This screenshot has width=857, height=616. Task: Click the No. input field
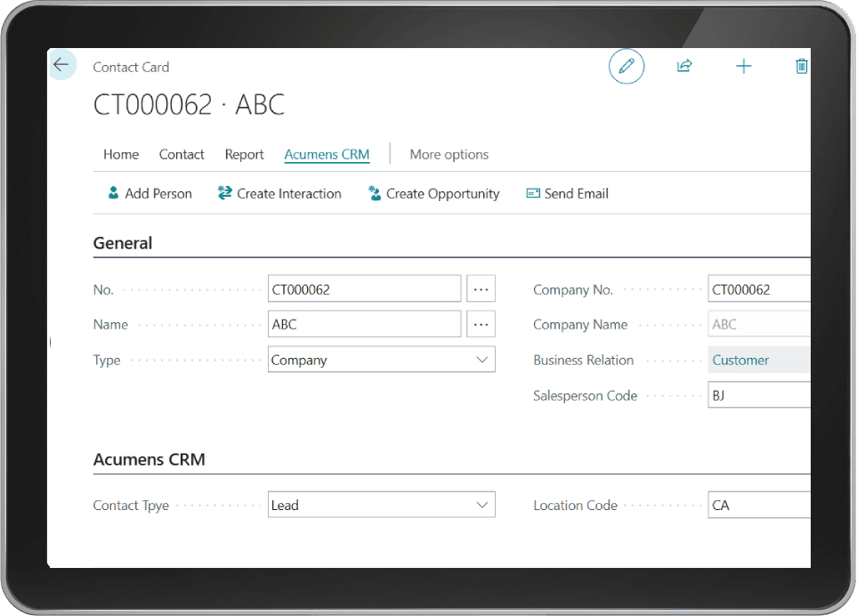[x=365, y=288]
